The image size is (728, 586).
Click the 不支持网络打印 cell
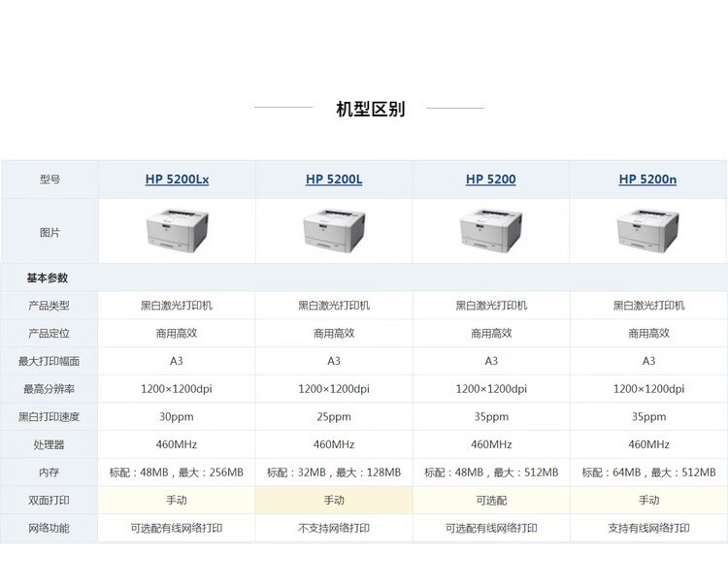334,529
